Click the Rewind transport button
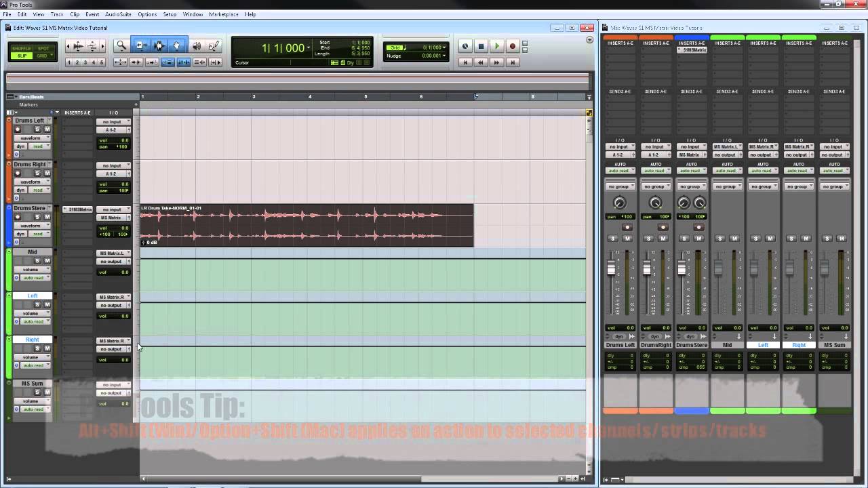 point(481,62)
